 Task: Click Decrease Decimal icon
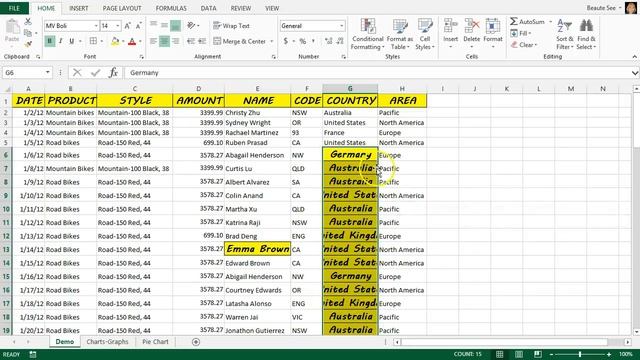(x=340, y=41)
